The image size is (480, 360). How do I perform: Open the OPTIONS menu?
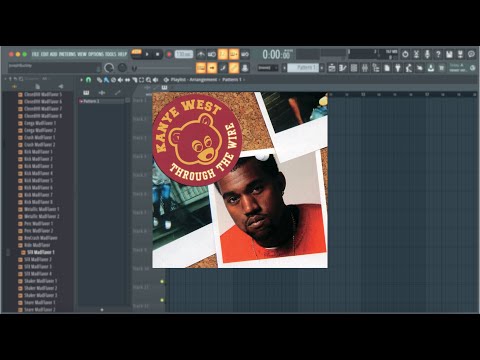96,54
